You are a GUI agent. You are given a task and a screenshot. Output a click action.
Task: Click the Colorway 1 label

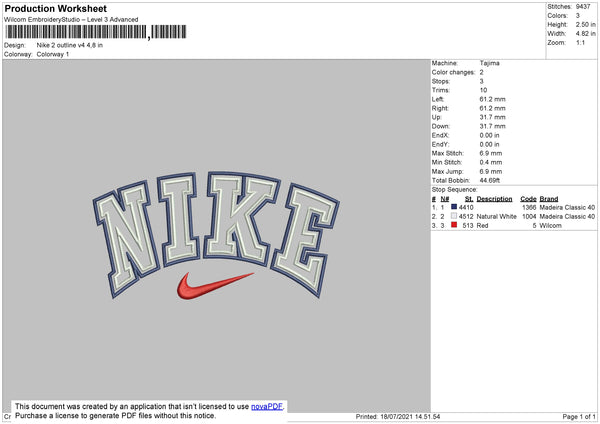coord(53,54)
